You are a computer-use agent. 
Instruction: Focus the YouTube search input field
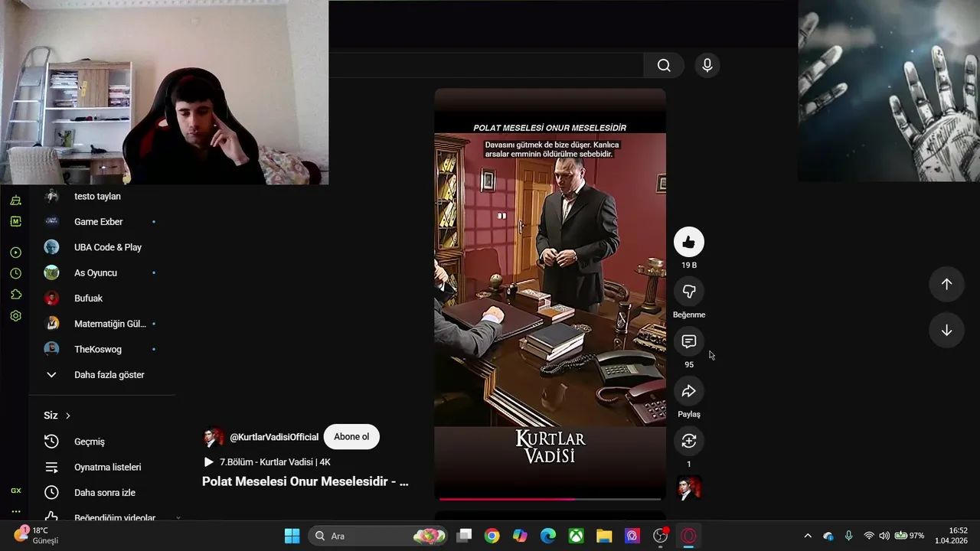[486, 66]
